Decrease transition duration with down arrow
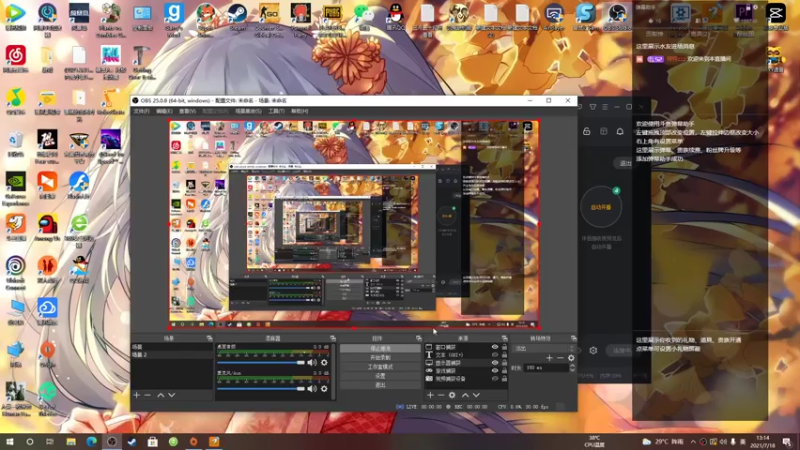The width and height of the screenshot is (800, 450). (572, 369)
